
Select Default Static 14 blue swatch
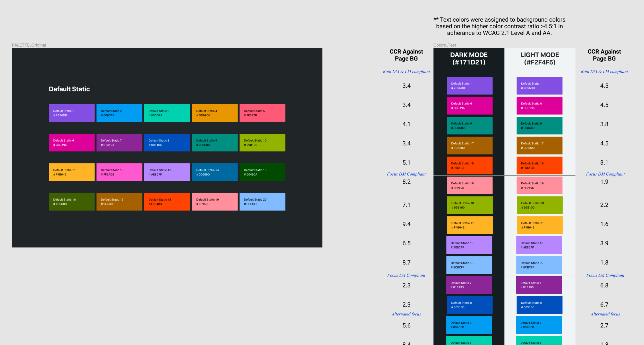point(215,172)
